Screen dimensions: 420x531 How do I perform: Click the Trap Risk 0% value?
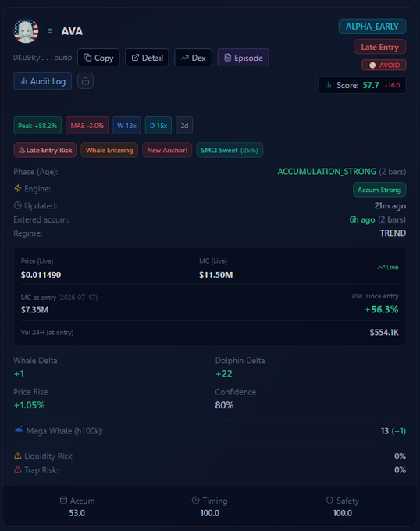400,470
